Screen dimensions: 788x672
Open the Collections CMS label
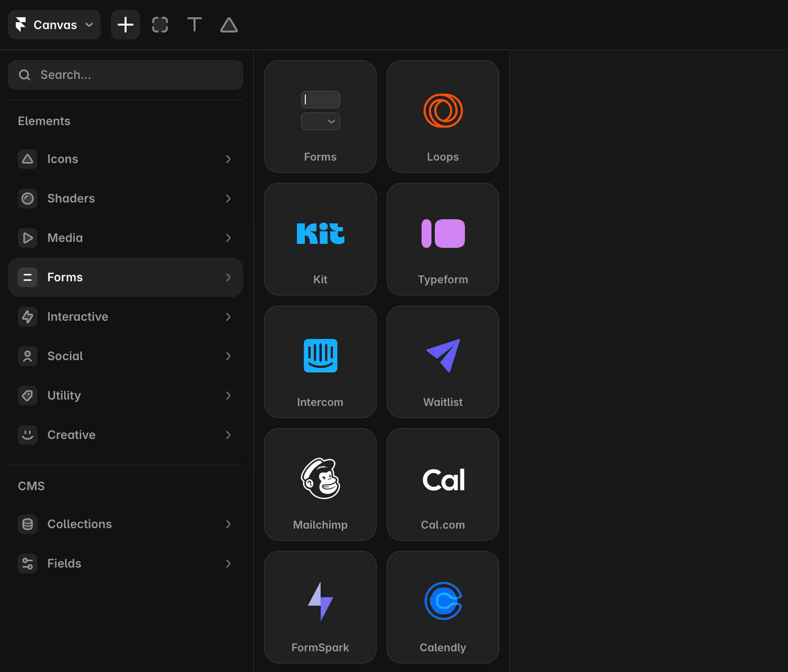pos(79,524)
